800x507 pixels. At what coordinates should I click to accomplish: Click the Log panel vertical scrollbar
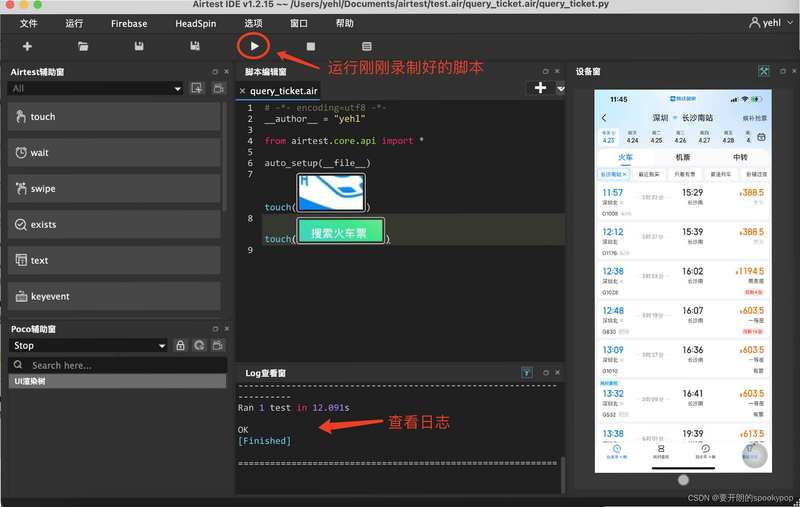pos(563,474)
